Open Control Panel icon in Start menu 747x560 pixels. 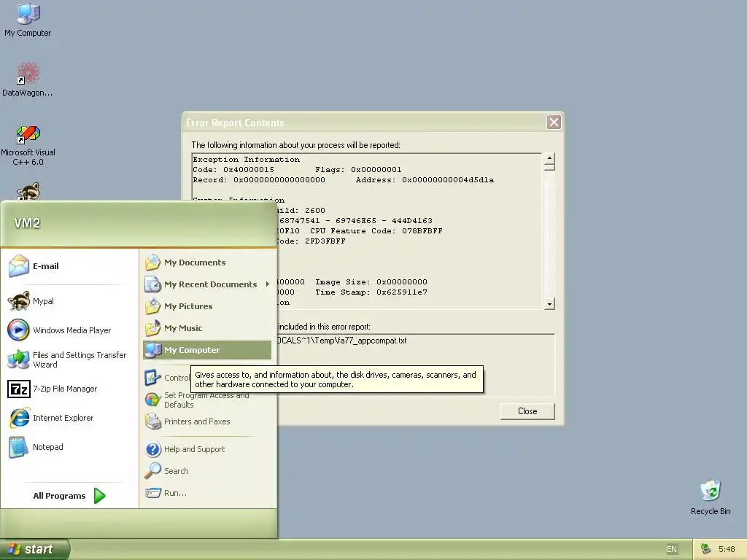click(x=152, y=378)
